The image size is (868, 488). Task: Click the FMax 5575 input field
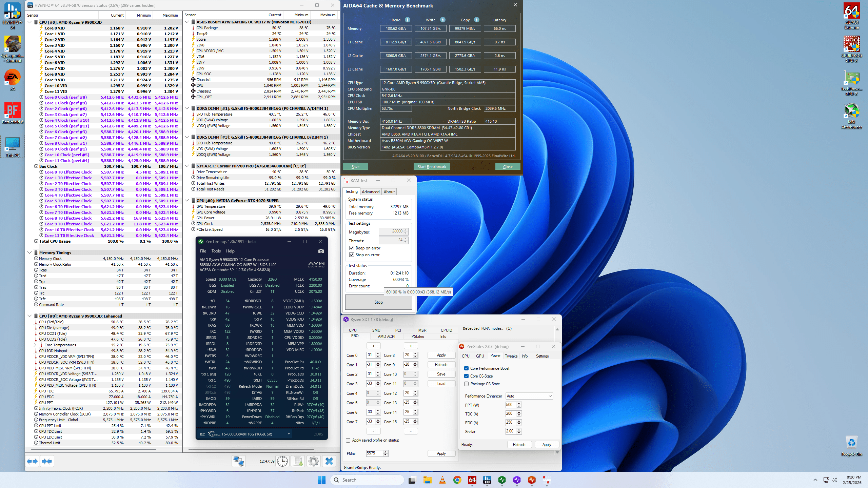[374, 453]
